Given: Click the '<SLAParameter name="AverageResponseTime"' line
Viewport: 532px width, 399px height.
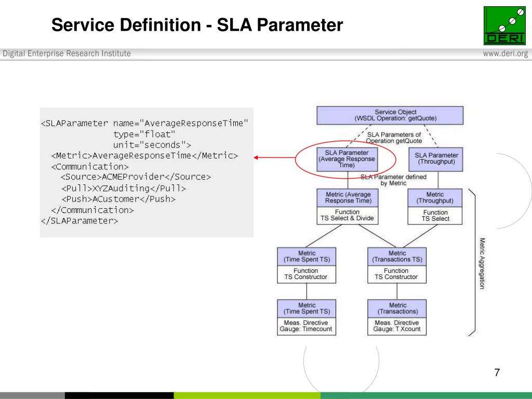Looking at the screenshot, I should [x=144, y=123].
